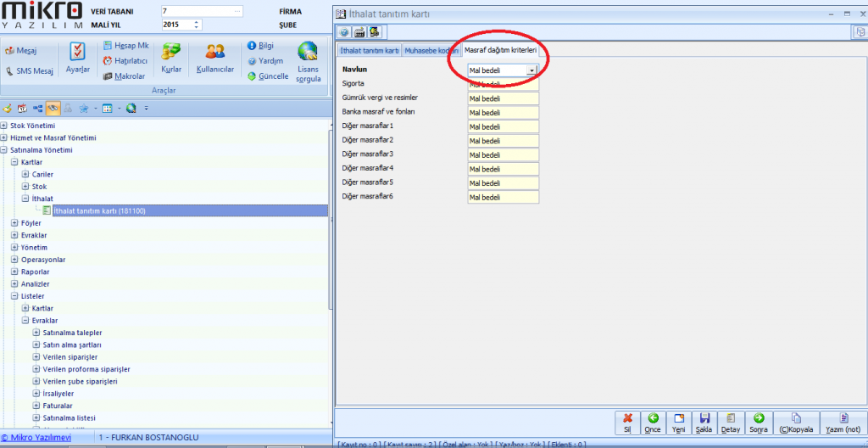This screenshot has height=448, width=868.
Task: Save record using Sakla button
Action: (704, 423)
